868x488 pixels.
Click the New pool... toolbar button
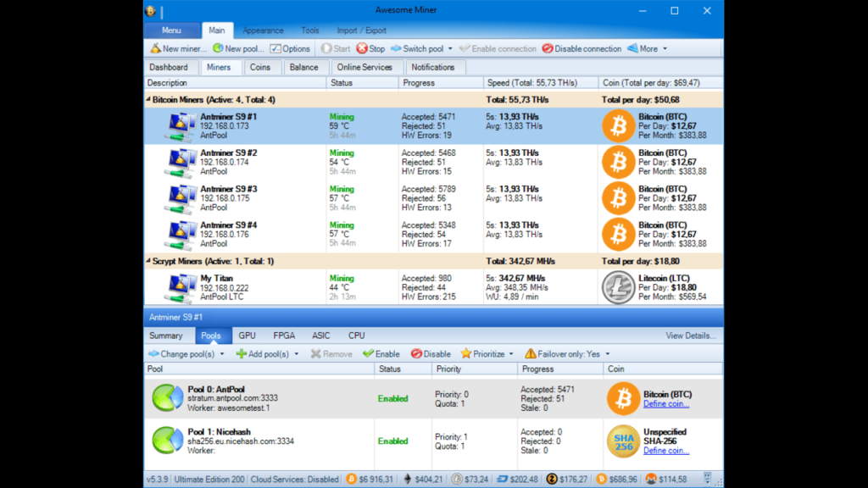click(238, 48)
